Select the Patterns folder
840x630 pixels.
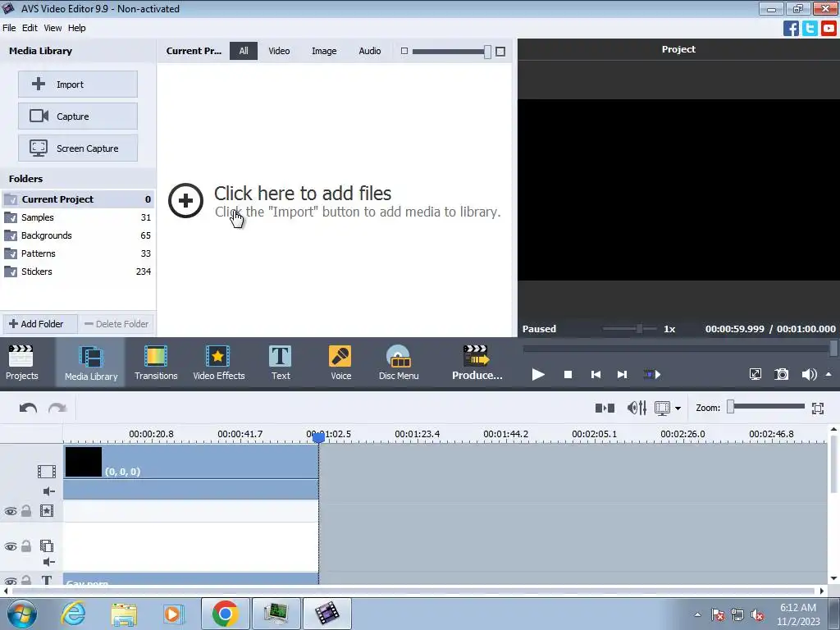click(78, 253)
